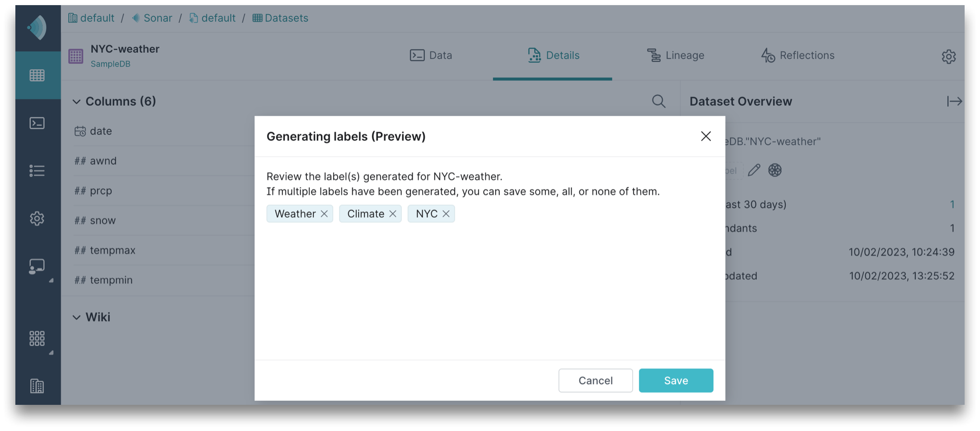
Task: Open the Sonar breadcrumb link
Action: pos(152,18)
